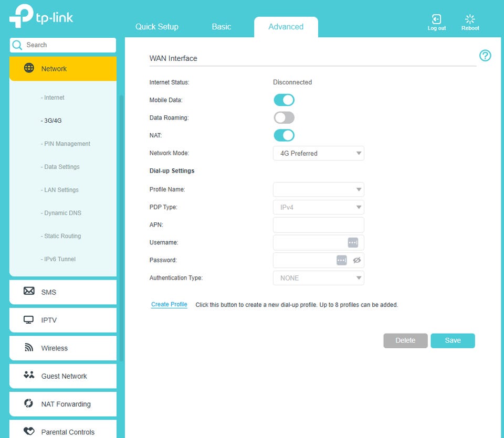Viewport: 504px width, 438px height.
Task: Open the Guest Network menu section
Action: point(63,376)
